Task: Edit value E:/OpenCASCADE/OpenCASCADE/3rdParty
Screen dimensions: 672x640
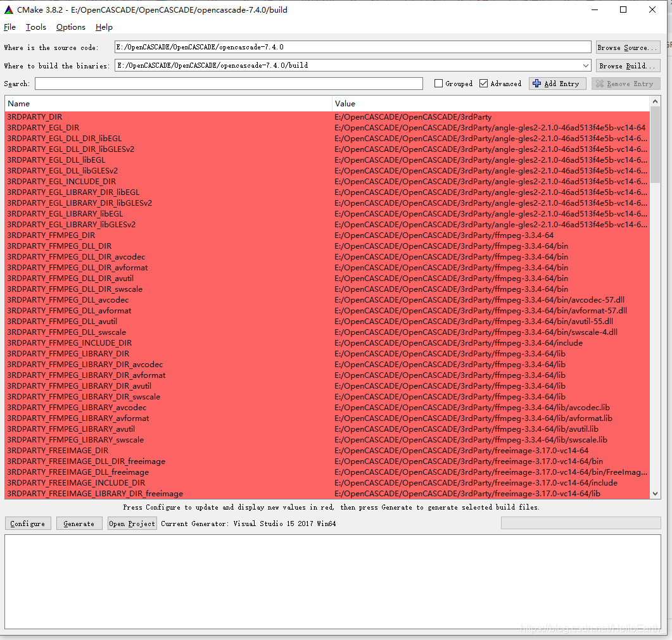Action: 413,117
